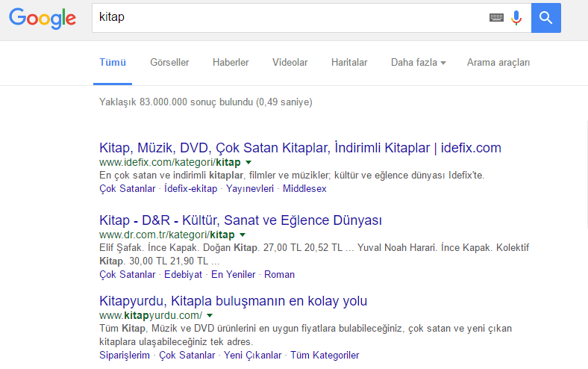Switch to the Görseller tab
This screenshot has height=369, width=588.
[169, 63]
